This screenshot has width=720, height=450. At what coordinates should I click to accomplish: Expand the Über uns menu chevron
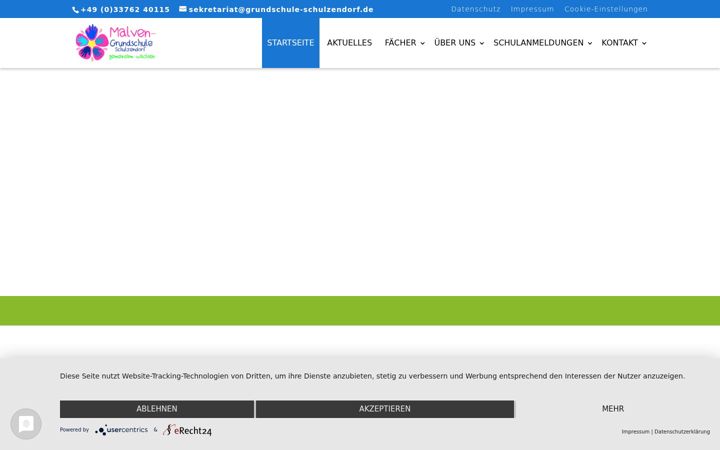tap(482, 43)
